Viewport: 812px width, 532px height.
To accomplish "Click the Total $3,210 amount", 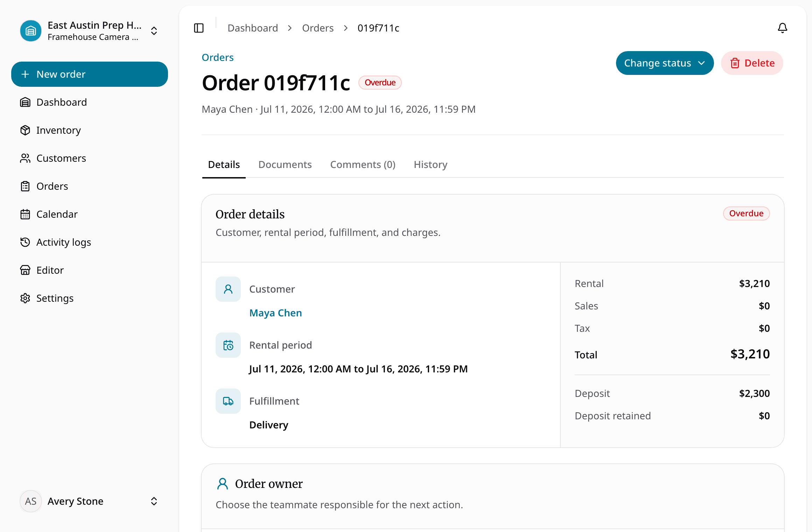I will click(750, 354).
